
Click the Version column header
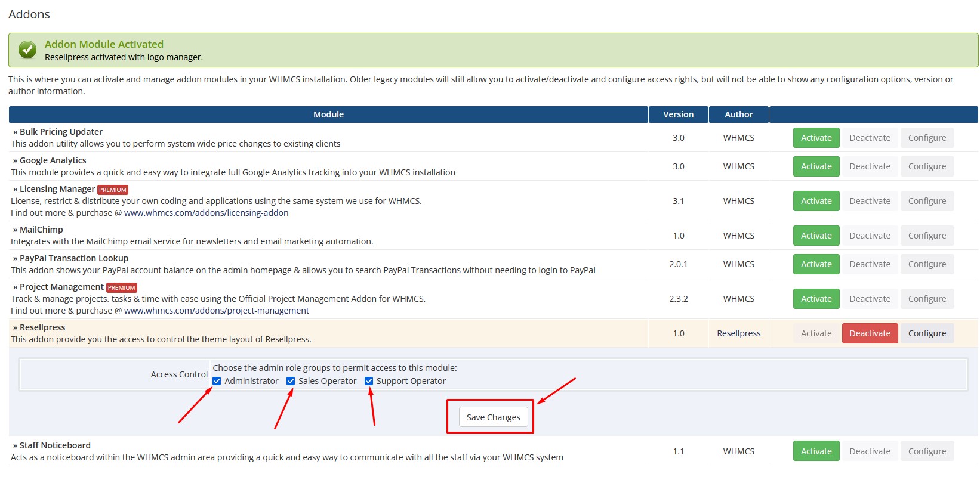pyautogui.click(x=678, y=114)
